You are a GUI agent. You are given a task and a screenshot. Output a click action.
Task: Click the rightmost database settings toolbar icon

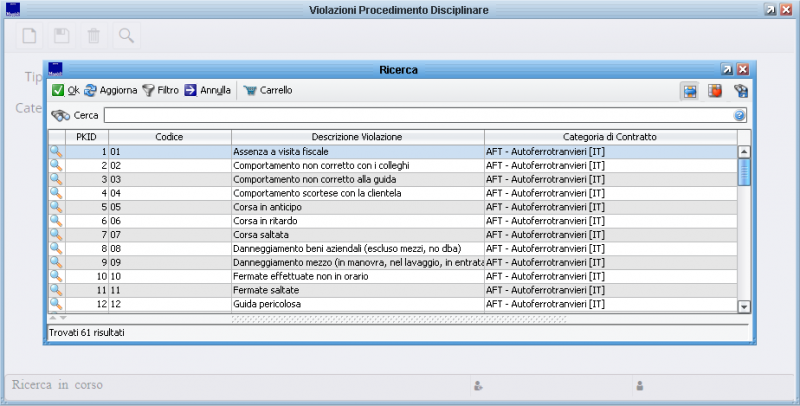(741, 91)
